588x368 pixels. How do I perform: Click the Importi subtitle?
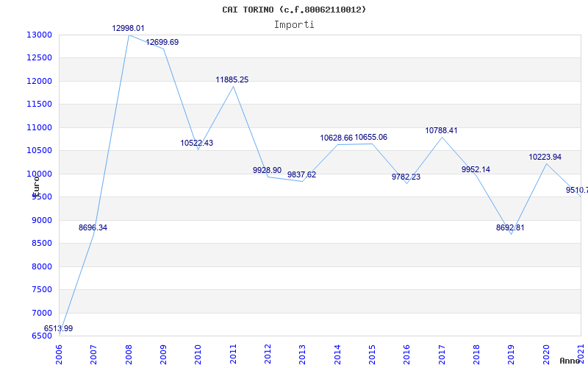[294, 25]
